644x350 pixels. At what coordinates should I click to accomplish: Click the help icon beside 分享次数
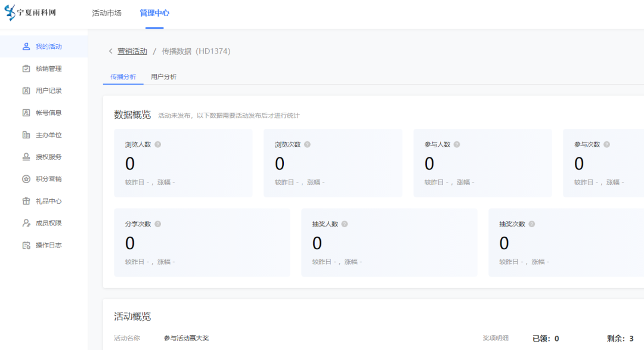(x=157, y=224)
